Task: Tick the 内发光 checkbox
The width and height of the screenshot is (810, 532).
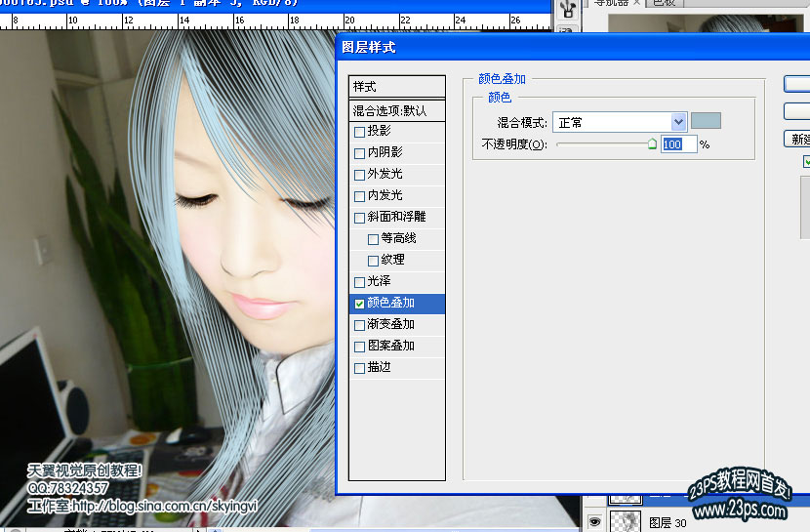Action: [359, 197]
